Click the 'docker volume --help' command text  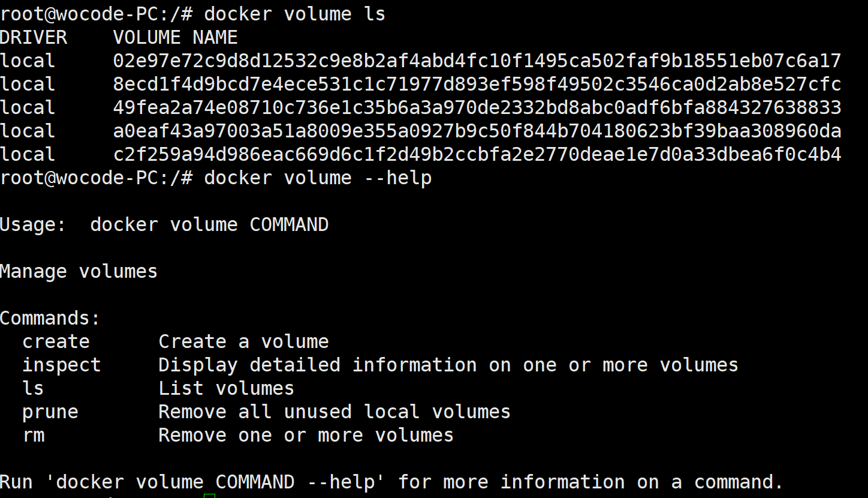317,178
